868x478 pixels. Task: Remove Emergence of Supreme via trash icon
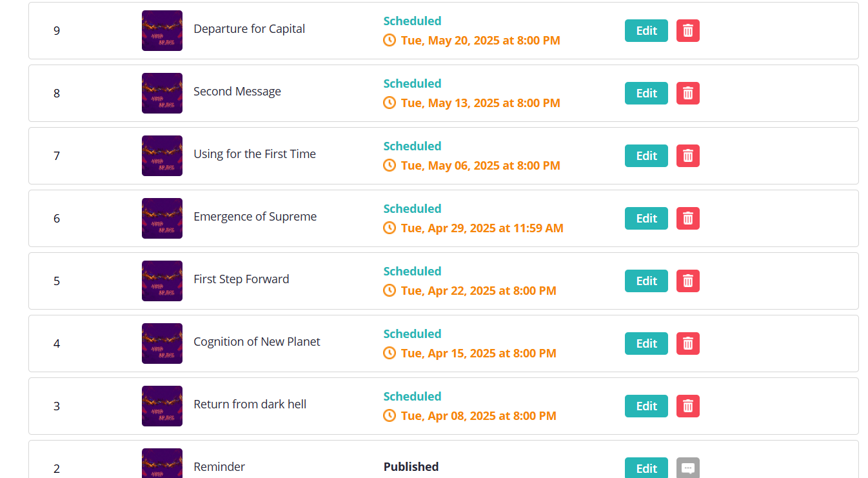[687, 219]
